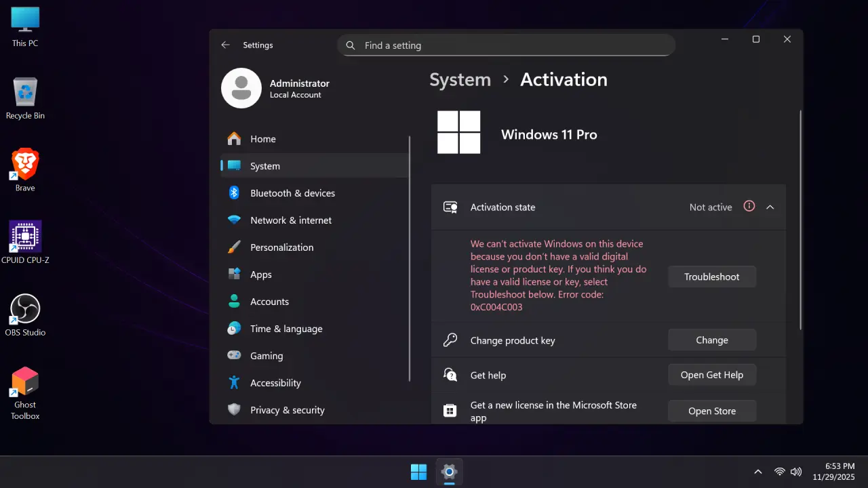Screen dimensions: 868x488
Task: Open Bluetooth & devices settings
Action: click(315, 193)
